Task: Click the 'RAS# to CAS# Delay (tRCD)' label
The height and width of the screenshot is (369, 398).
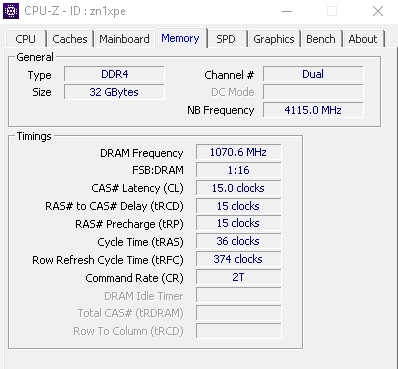Action: click(x=114, y=206)
